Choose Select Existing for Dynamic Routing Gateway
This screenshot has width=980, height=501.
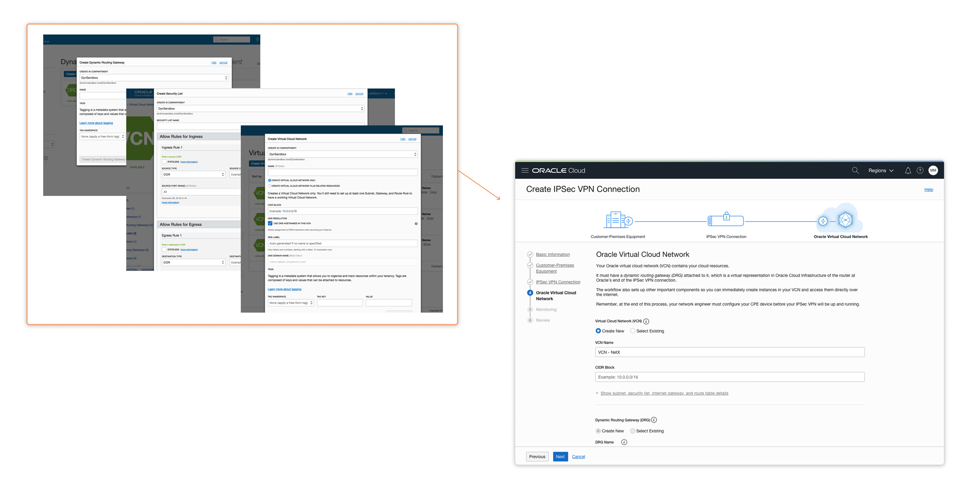pos(633,431)
